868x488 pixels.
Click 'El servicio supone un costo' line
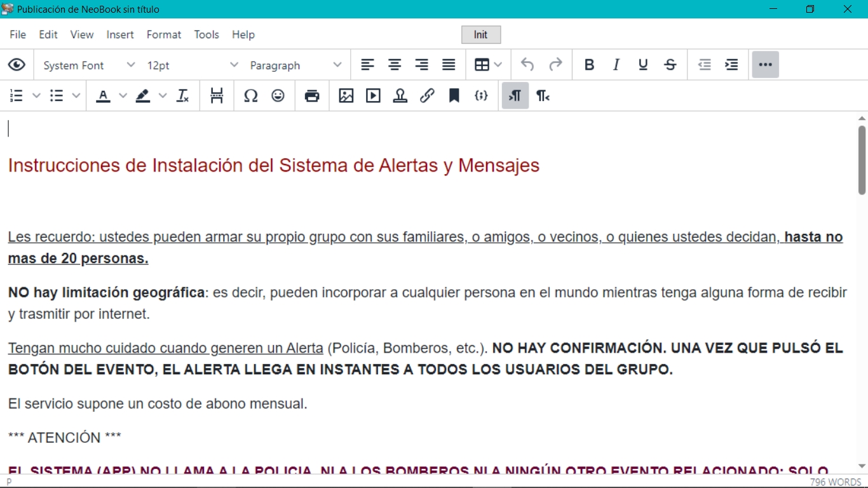point(158,403)
